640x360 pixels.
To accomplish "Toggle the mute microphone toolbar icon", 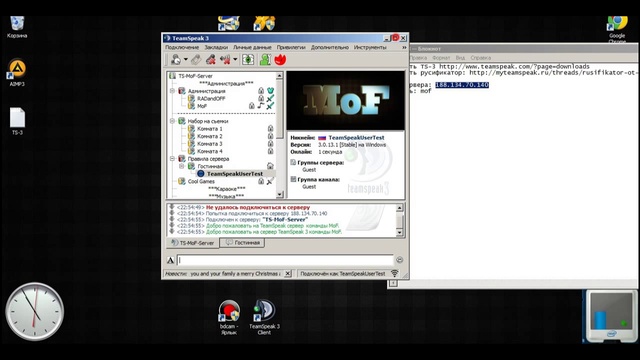I will tap(211, 60).
